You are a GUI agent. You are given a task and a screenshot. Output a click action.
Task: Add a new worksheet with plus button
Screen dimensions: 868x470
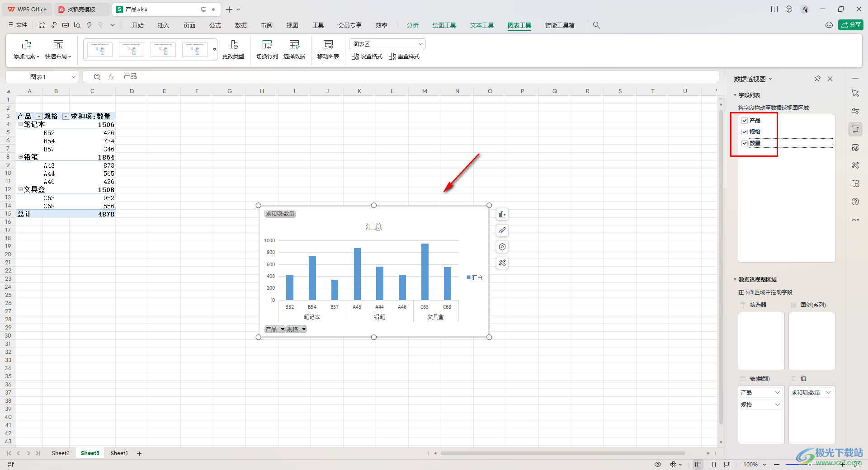tap(139, 454)
